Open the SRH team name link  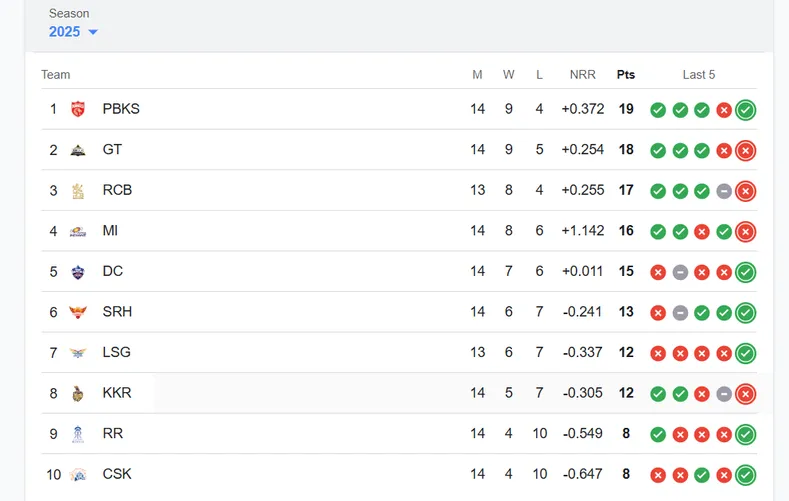117,312
